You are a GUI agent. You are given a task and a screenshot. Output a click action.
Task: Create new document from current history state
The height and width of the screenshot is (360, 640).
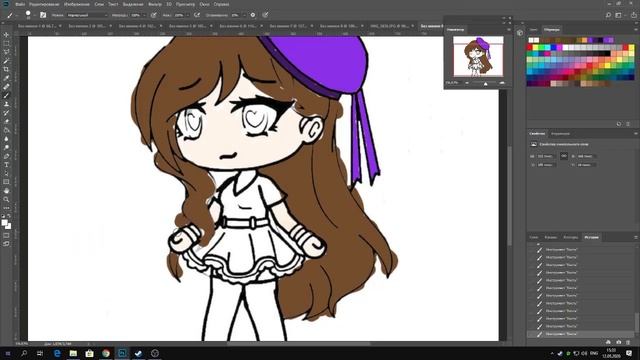click(x=608, y=342)
